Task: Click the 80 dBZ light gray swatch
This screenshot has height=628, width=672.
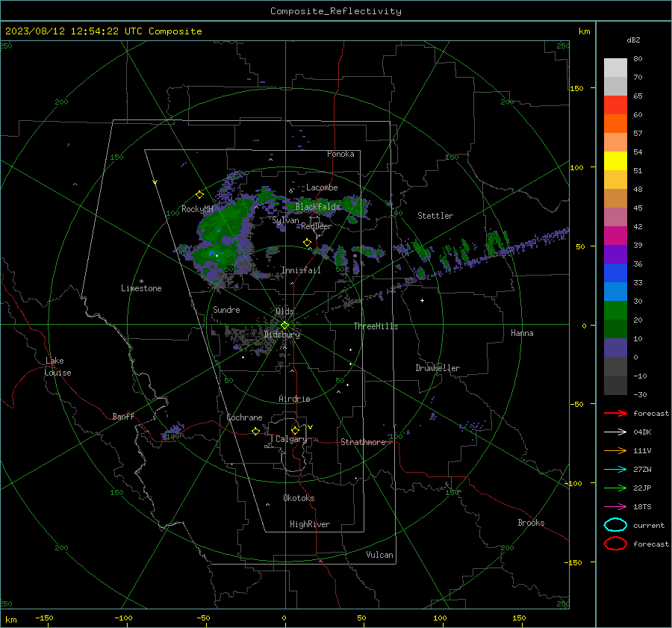Action: coord(615,67)
